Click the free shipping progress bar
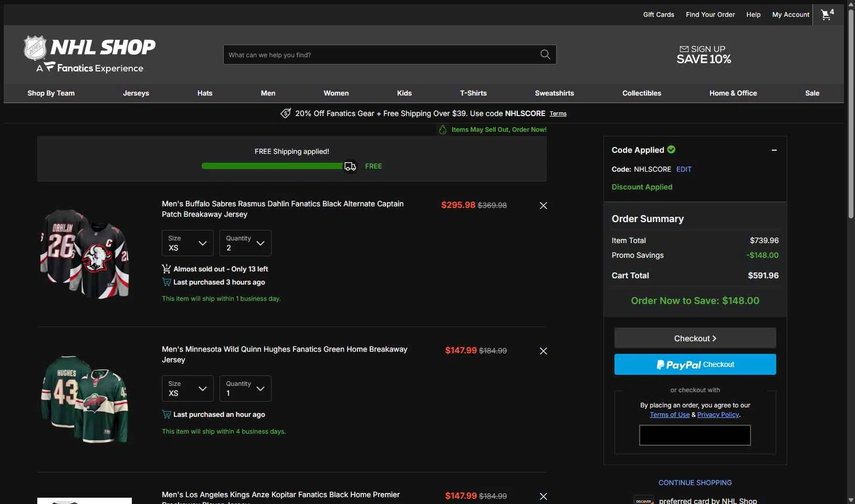This screenshot has width=855, height=504. pyautogui.click(x=273, y=166)
